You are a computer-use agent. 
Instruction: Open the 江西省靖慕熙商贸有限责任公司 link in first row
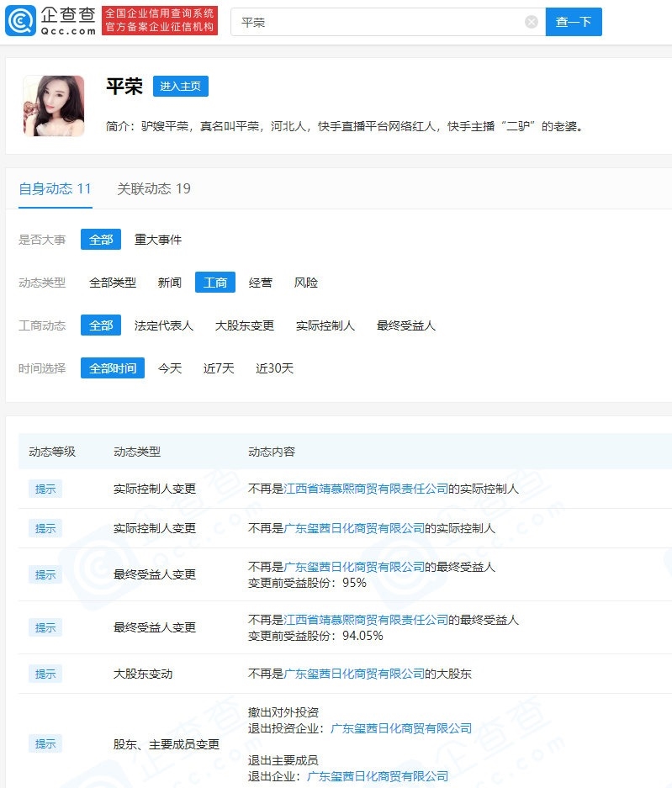point(366,489)
